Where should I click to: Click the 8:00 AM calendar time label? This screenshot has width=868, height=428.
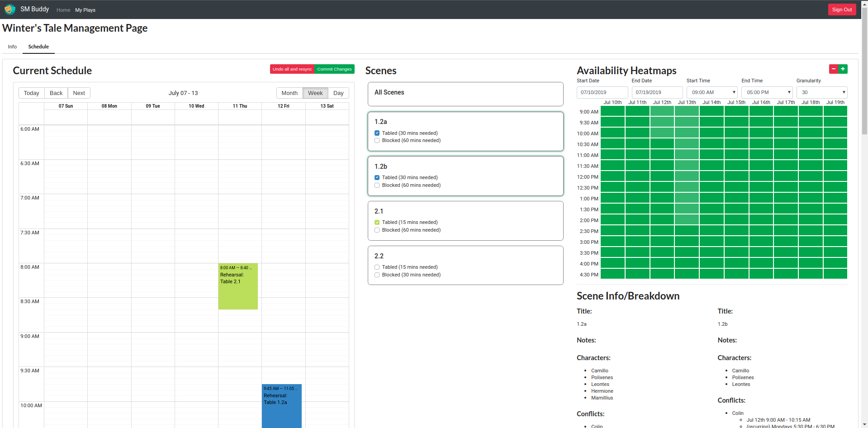(x=30, y=267)
